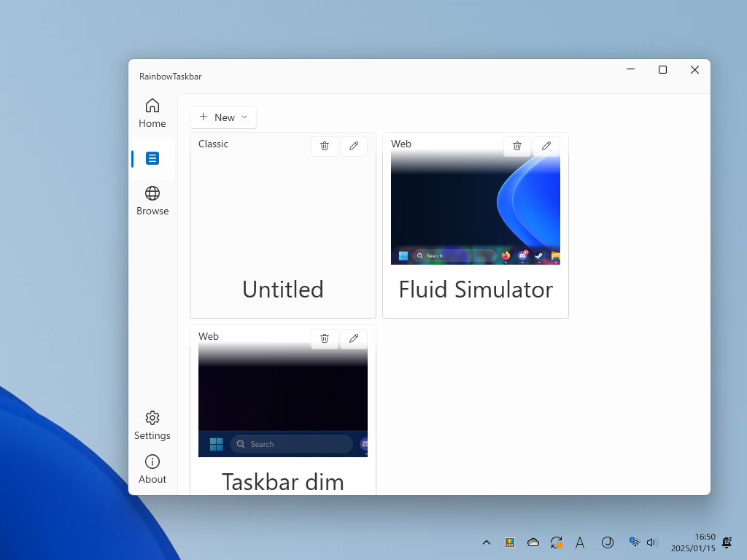The height and width of the screenshot is (560, 747).
Task: Edit the Untitled configuration with pencil icon
Action: 354,146
